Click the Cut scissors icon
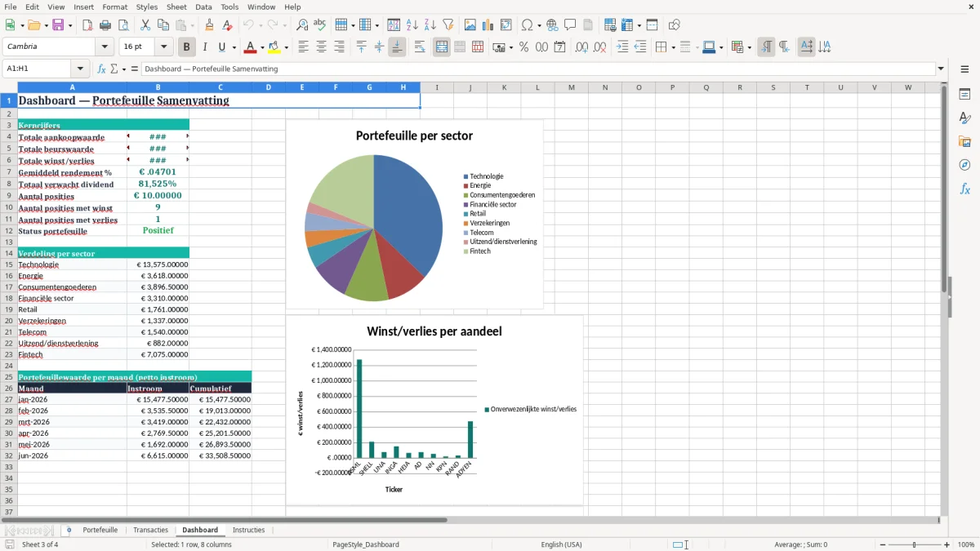980x551 pixels. click(x=145, y=25)
